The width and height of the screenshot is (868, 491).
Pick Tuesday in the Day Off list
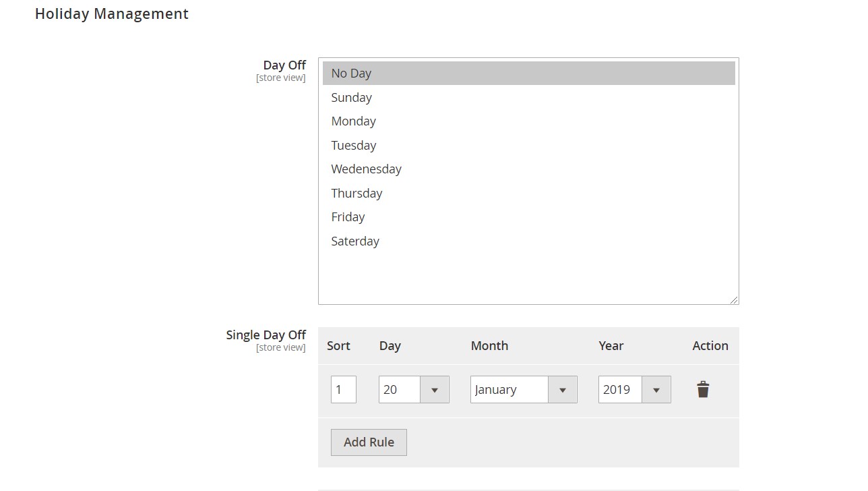coord(528,146)
